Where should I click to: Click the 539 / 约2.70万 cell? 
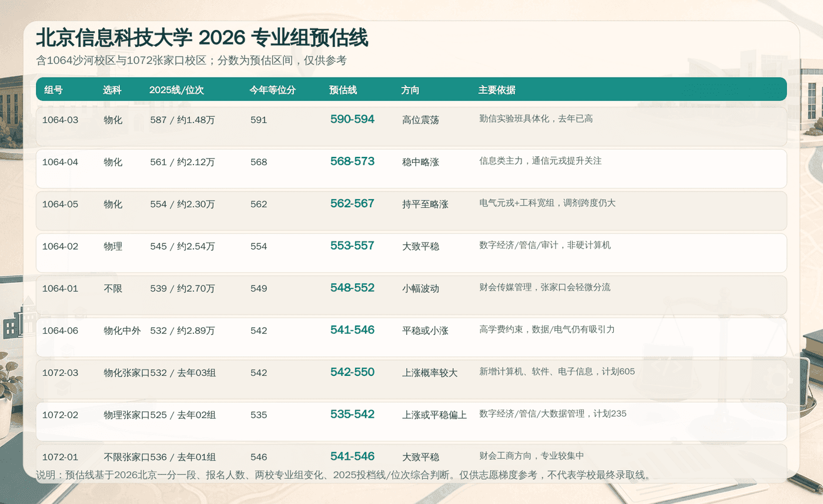(182, 288)
